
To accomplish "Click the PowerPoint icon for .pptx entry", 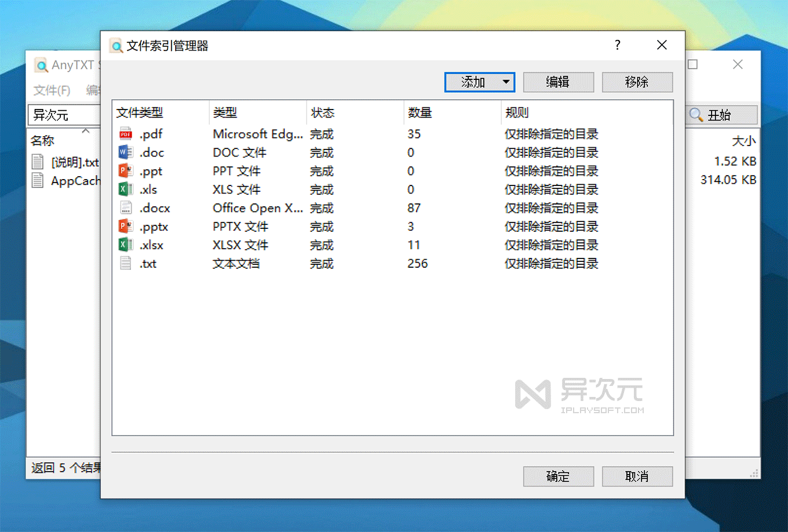I will coord(126,226).
